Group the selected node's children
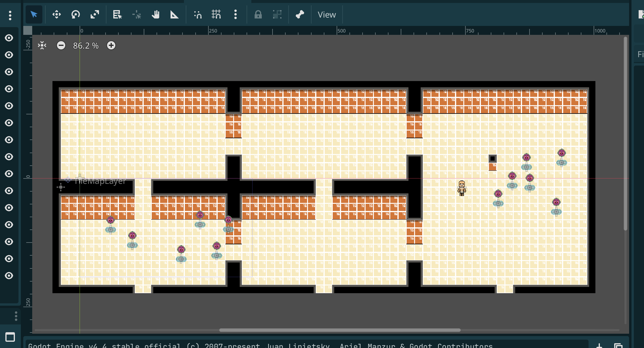The image size is (644, 348). click(277, 14)
